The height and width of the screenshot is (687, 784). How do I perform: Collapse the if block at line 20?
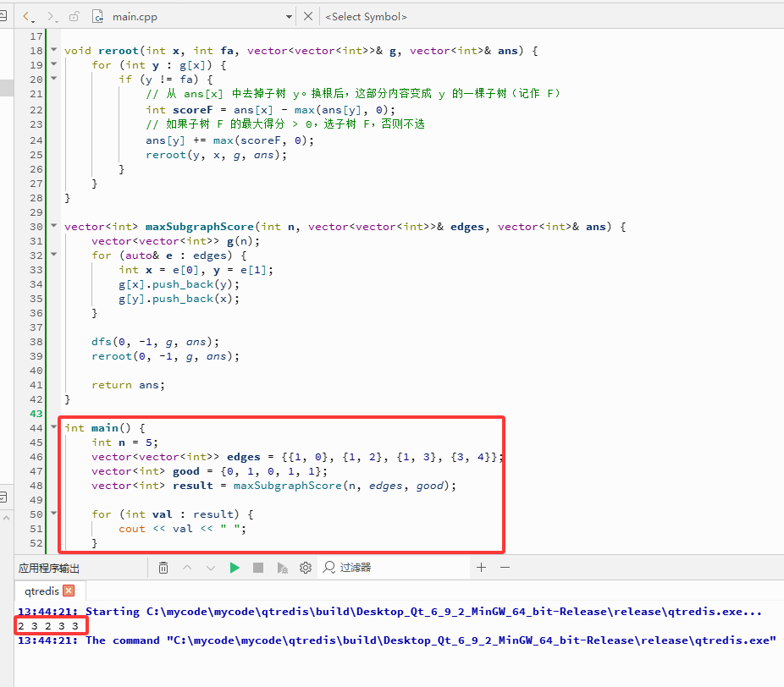click(54, 79)
